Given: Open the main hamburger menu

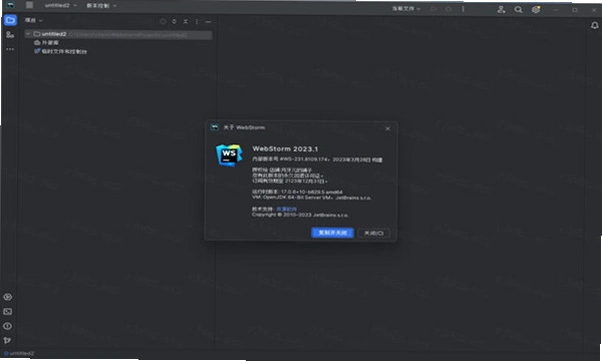Looking at the screenshot, I should [x=30, y=5].
